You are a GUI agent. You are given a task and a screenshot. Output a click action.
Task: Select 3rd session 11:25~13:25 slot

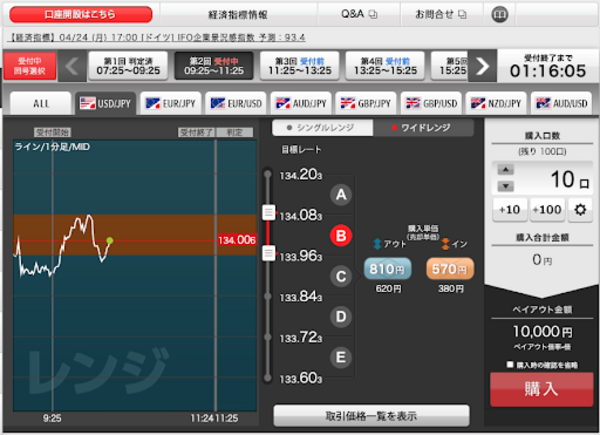click(300, 65)
